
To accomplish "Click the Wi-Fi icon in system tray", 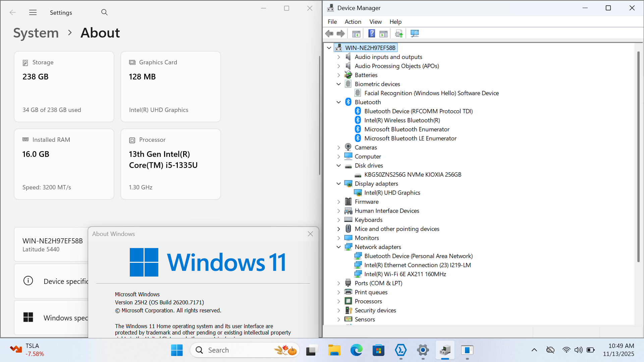I will pyautogui.click(x=566, y=350).
